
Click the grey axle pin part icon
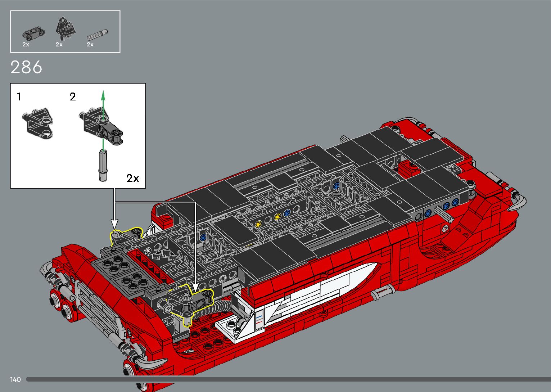click(x=98, y=35)
